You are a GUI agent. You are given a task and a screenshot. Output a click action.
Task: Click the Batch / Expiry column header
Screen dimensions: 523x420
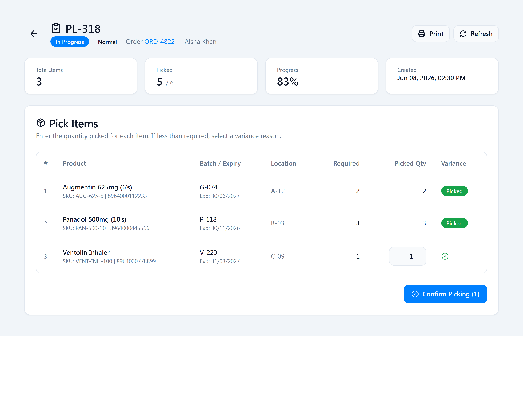[x=220, y=163]
